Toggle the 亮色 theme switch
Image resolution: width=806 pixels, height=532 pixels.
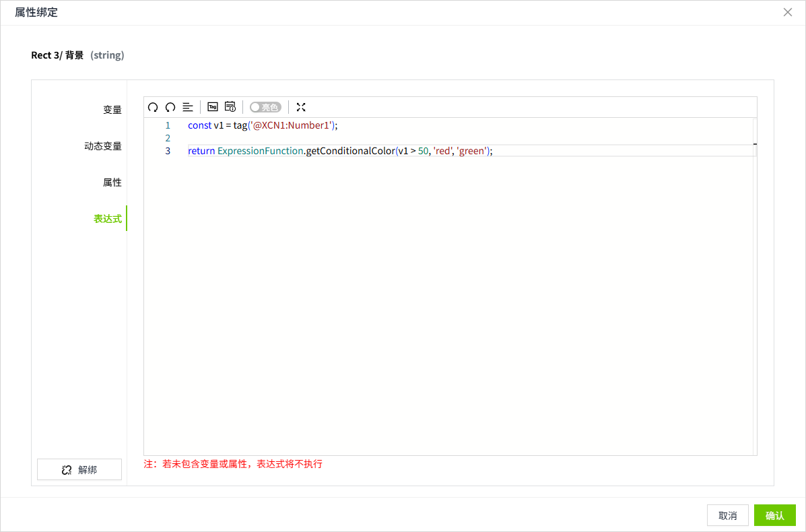[x=265, y=106]
